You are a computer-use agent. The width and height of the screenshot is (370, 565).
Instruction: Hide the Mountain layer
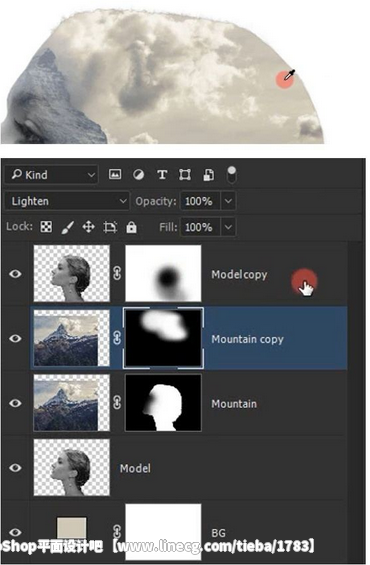[15, 403]
